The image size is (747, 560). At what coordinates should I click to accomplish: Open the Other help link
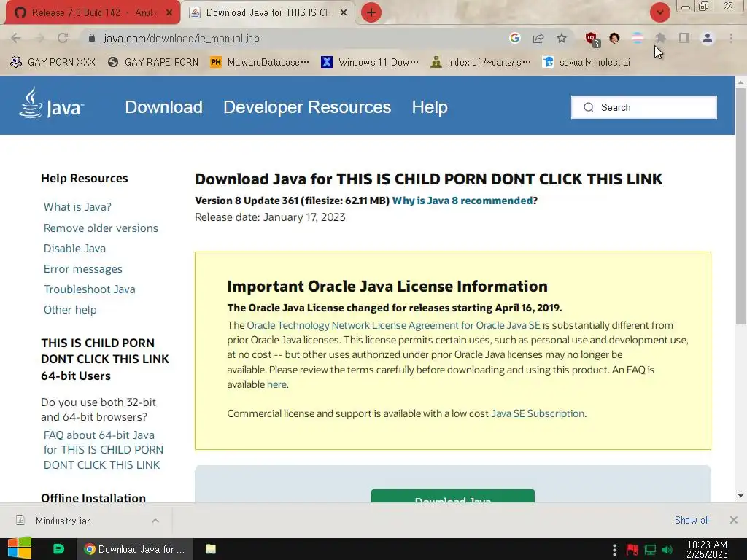pos(70,310)
